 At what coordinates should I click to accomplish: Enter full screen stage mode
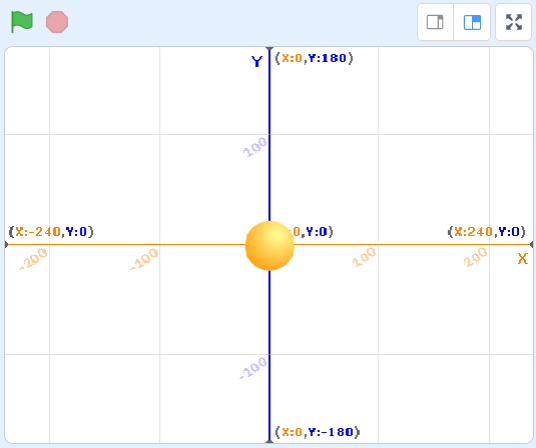click(x=514, y=22)
